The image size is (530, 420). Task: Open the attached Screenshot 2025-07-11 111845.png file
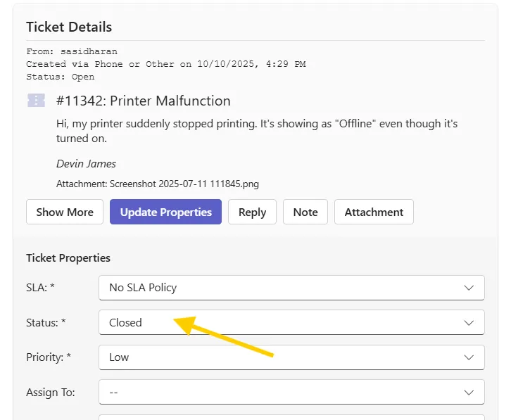[x=183, y=184]
